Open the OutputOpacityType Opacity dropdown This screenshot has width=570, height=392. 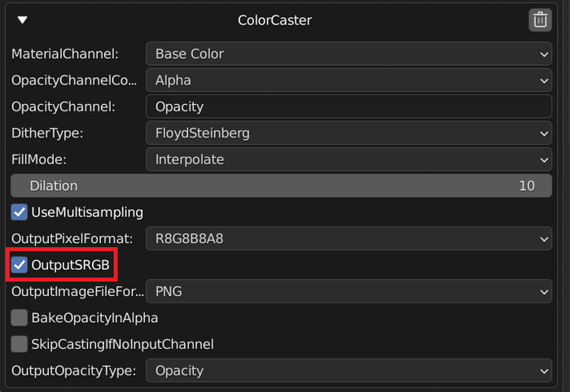(x=349, y=371)
